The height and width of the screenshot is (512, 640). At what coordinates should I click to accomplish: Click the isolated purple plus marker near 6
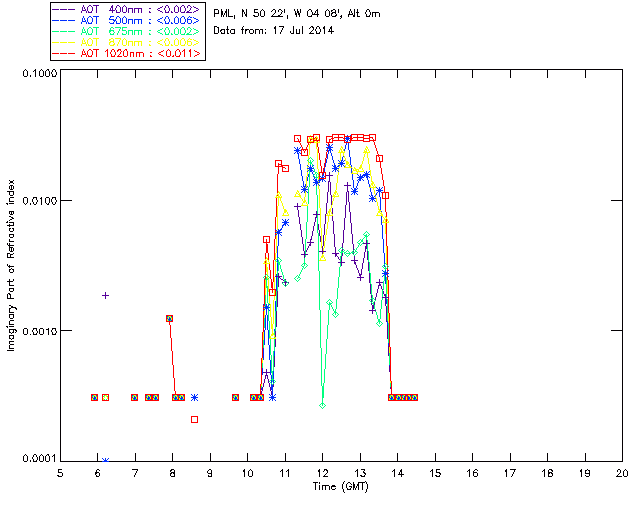[105, 295]
